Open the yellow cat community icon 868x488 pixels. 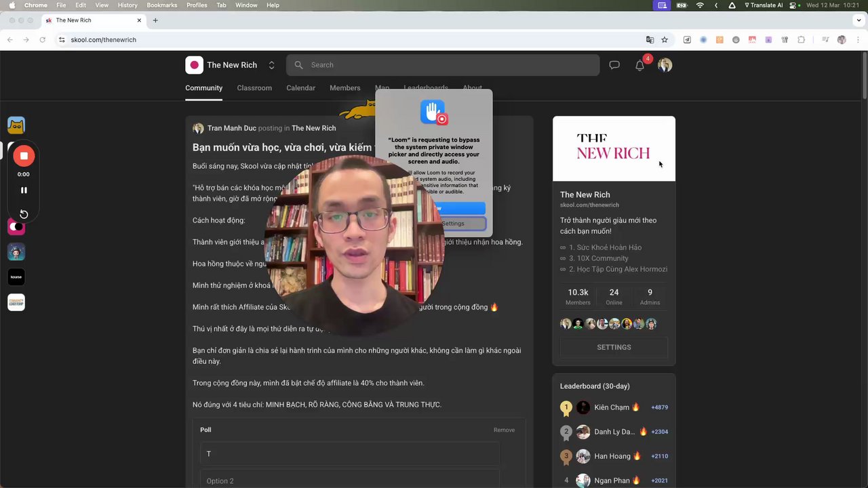point(16,125)
